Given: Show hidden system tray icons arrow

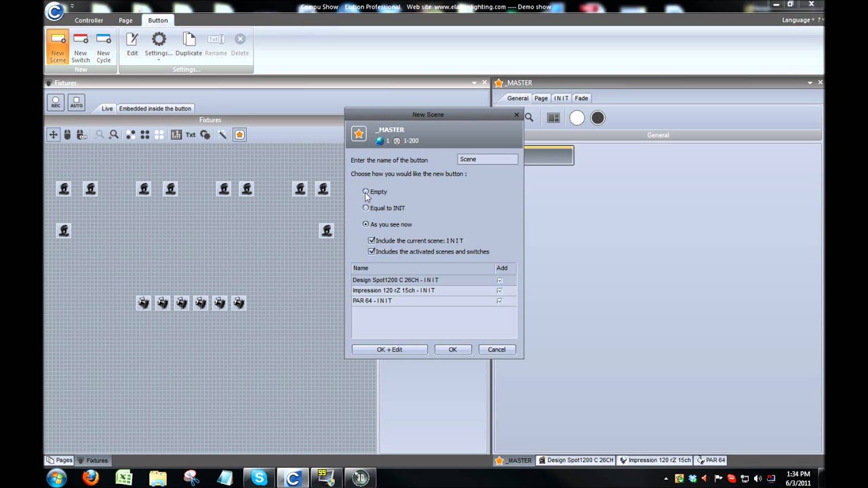Looking at the screenshot, I should [667, 479].
